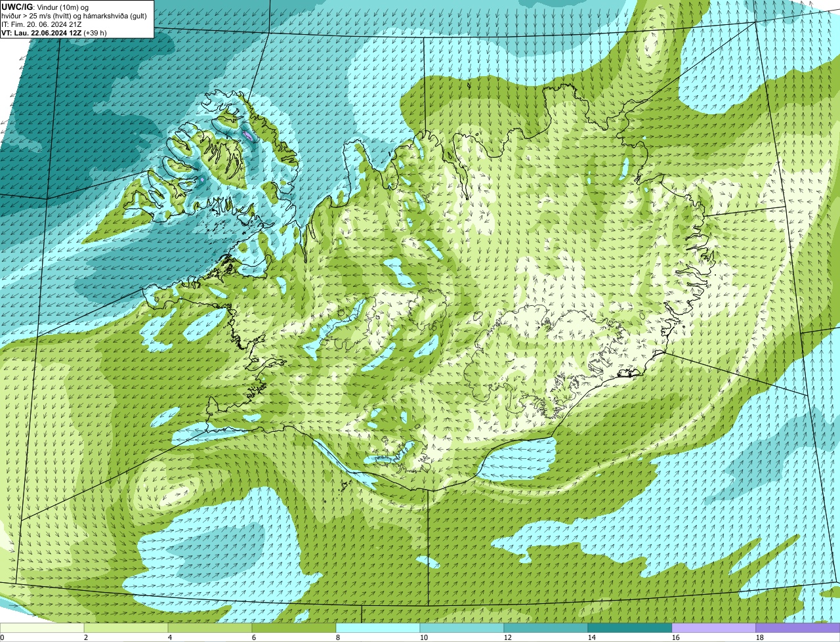Screen dimensions: 840x642
Task: Select the VT valid-time line in info box
Action: pyautogui.click(x=54, y=33)
